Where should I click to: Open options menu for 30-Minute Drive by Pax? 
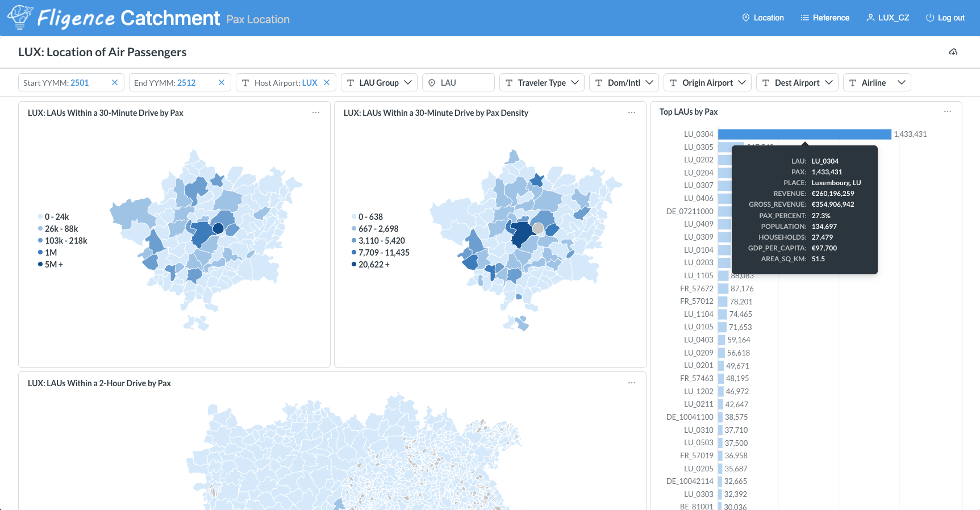click(316, 112)
